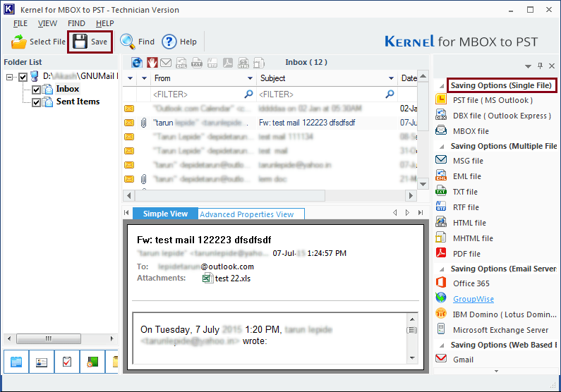Select TXT file saving option
Viewport: 561px width, 392px height.
(465, 192)
